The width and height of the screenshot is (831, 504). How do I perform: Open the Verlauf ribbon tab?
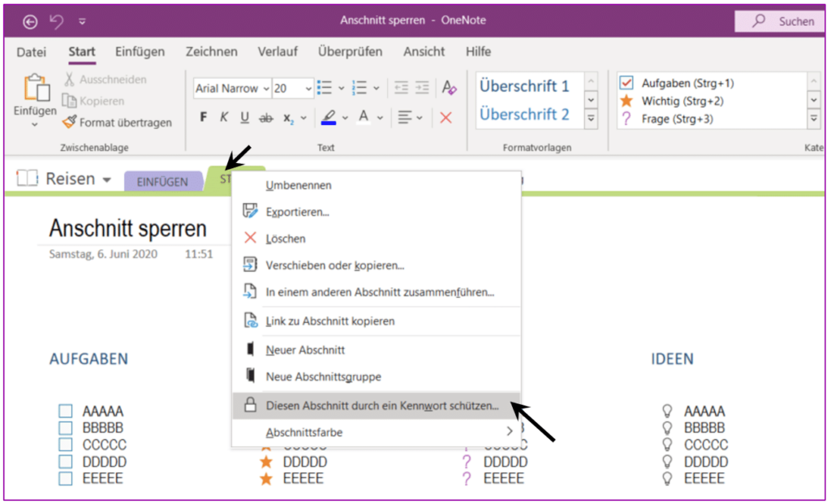click(278, 52)
